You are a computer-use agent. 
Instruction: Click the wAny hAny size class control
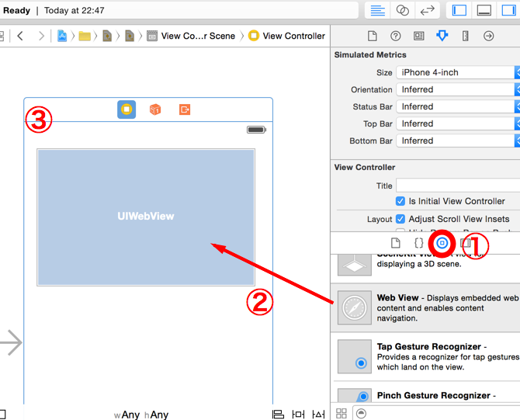coord(141,415)
